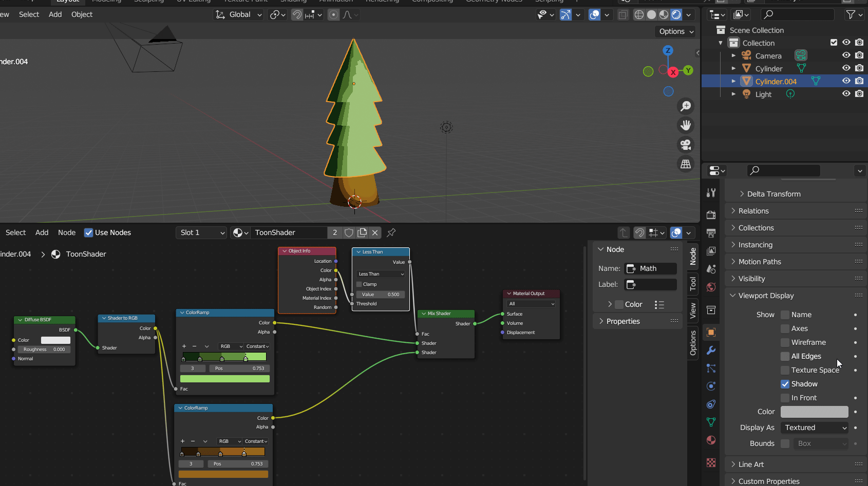Image resolution: width=868 pixels, height=486 pixels.
Task: Open the node editor Node menu
Action: pyautogui.click(x=67, y=232)
